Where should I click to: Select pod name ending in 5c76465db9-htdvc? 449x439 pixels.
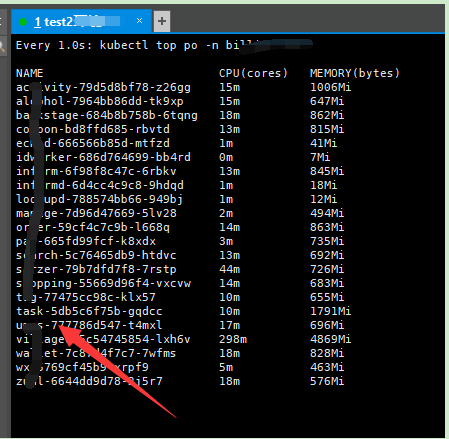tap(96, 255)
